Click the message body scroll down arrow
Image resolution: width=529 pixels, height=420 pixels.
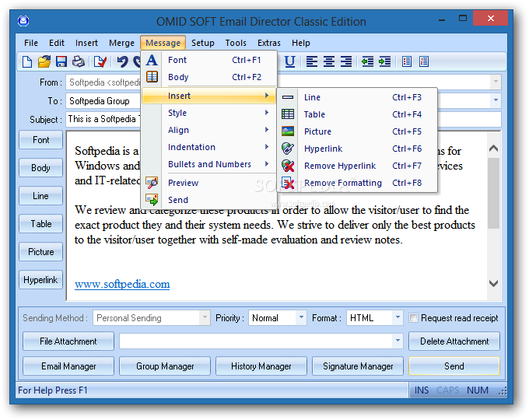point(493,283)
